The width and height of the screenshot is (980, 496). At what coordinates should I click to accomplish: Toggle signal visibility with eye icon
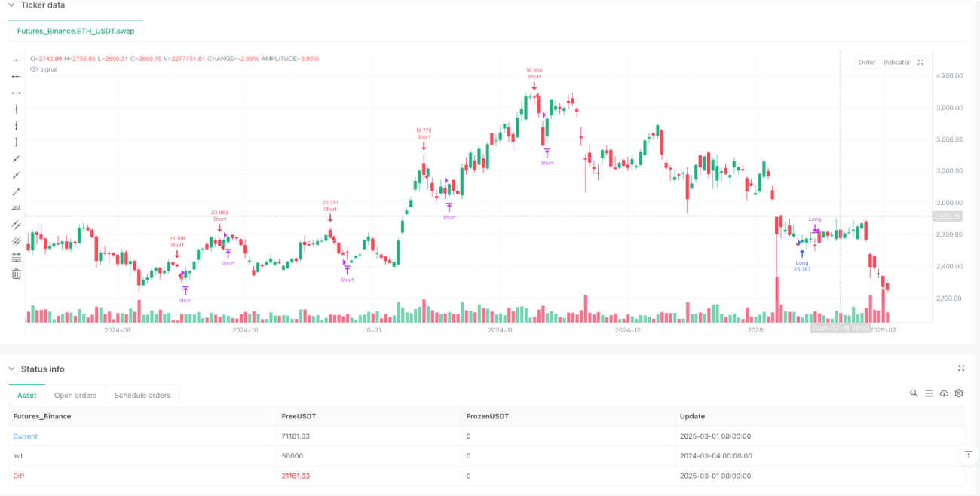[x=33, y=69]
